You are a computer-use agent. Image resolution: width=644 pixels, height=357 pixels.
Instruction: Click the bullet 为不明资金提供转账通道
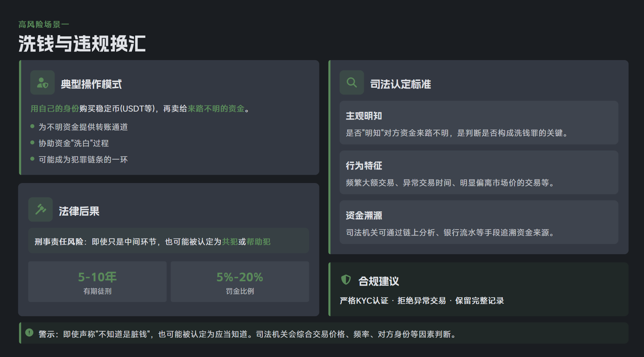[83, 127]
